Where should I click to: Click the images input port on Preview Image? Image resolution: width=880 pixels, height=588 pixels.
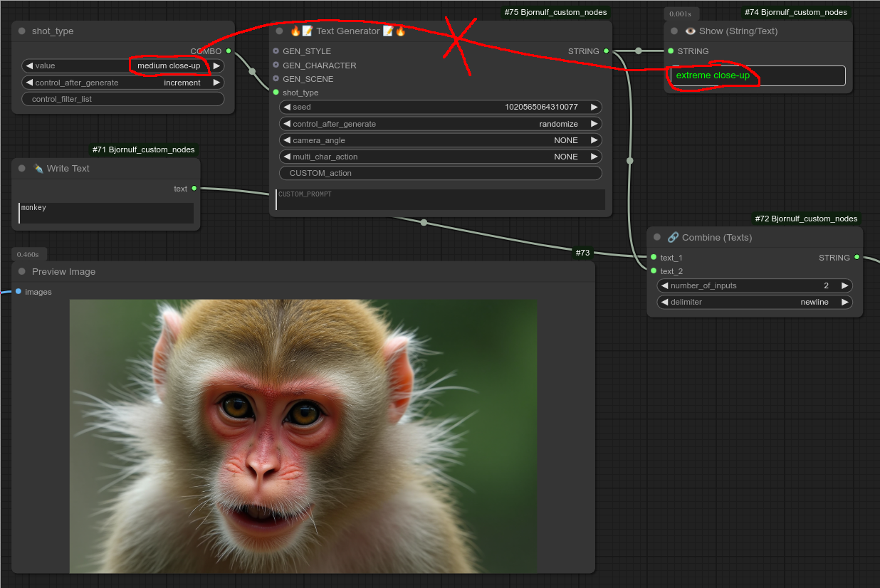pyautogui.click(x=19, y=292)
